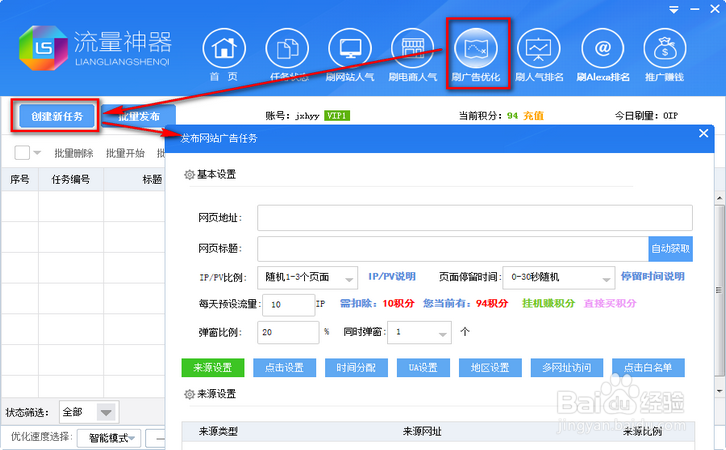Expand the arrow beside select-all checkbox
The width and height of the screenshot is (726, 450).
point(37,153)
